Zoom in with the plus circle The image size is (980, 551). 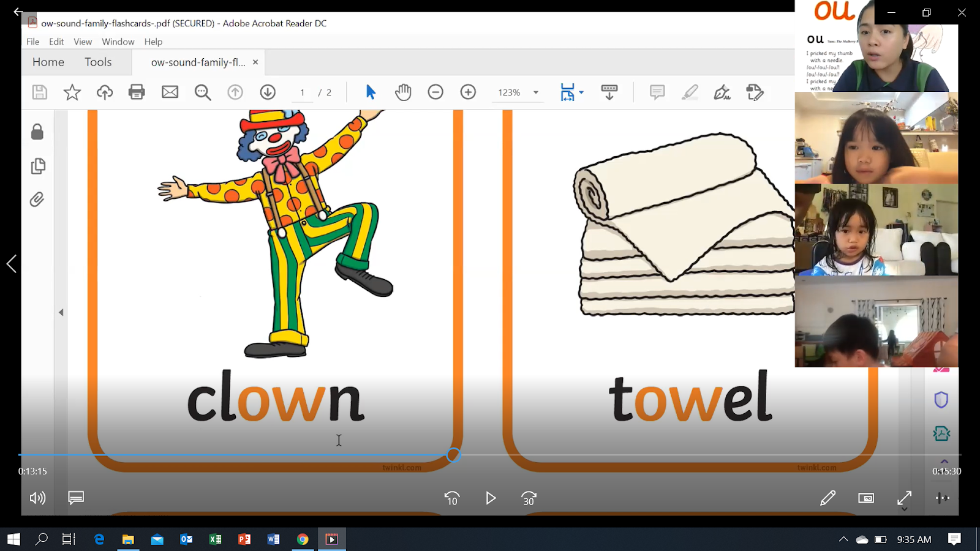(468, 92)
